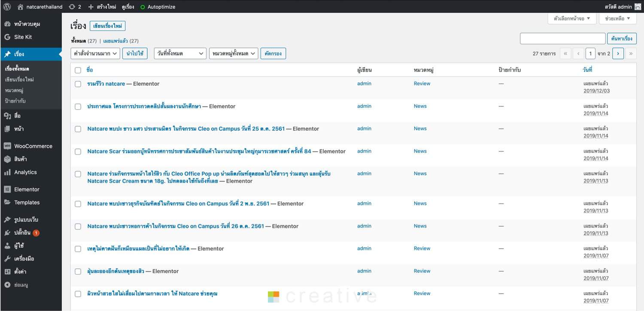Open Site Kit from the sidebar
Screen dimensions: 644x311
tap(23, 37)
